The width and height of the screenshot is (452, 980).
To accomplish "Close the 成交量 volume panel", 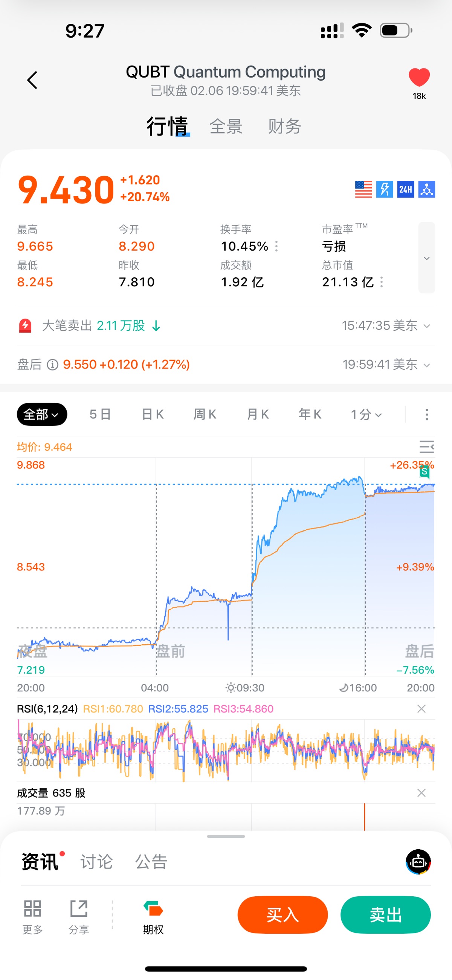I will pyautogui.click(x=421, y=793).
